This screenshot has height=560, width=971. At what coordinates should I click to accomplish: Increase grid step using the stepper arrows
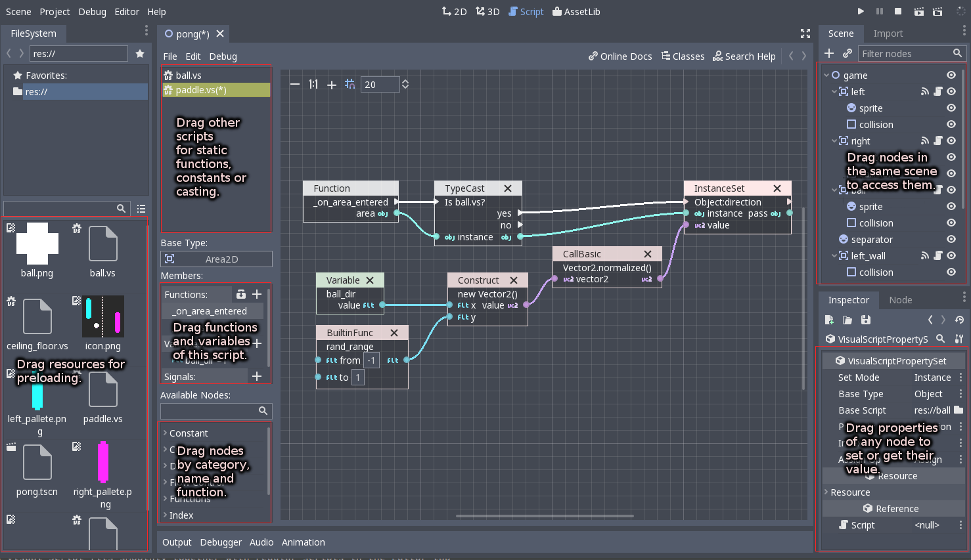(x=405, y=81)
